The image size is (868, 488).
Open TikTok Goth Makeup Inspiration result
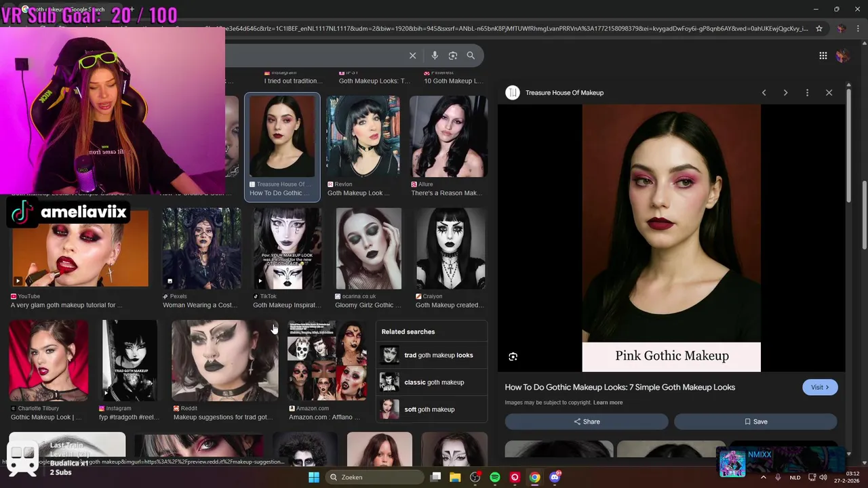(287, 248)
